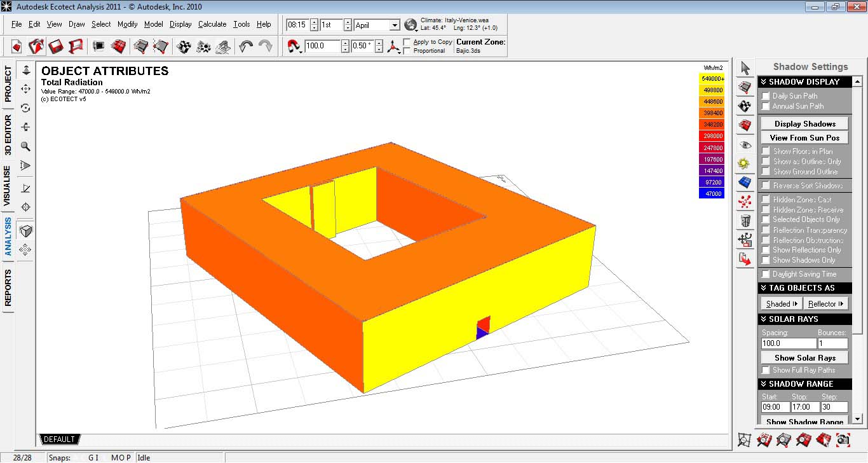This screenshot has height=463, width=868.
Task: Enable Daylight Saving Time checkbox
Action: coord(766,274)
